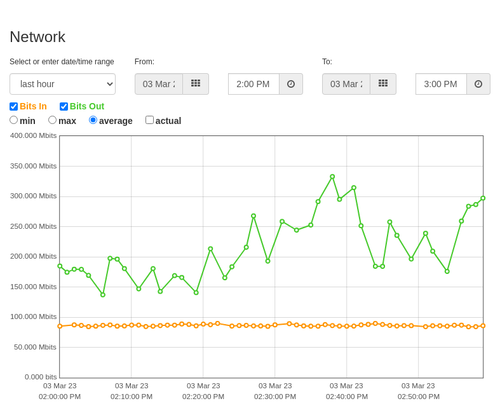Click the highest green Bits Out peak point
This screenshot has width=500, height=403.
click(332, 177)
